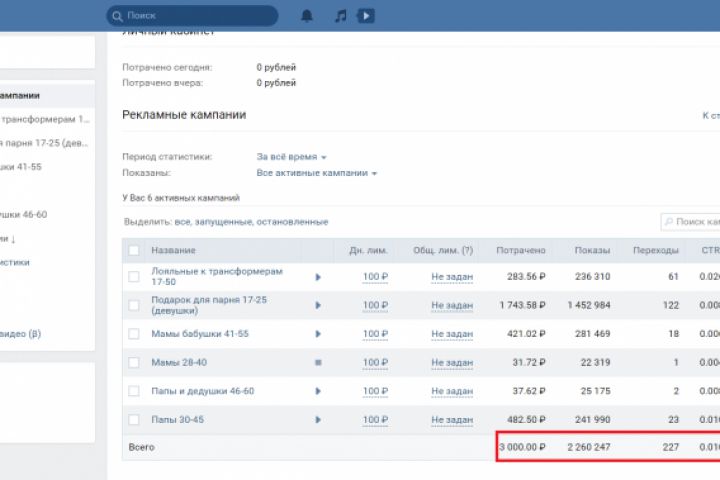Focus the top Поиск search field
720x480 pixels.
[x=198, y=16]
